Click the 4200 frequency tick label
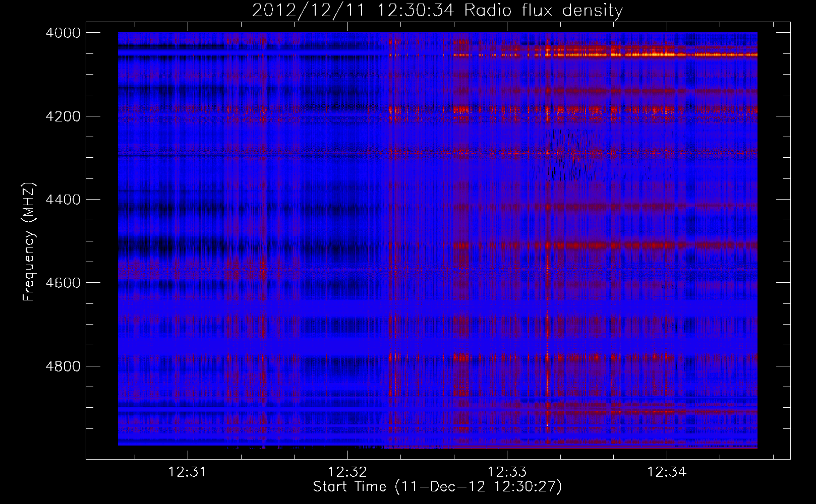This screenshot has width=816, height=504. coord(63,116)
